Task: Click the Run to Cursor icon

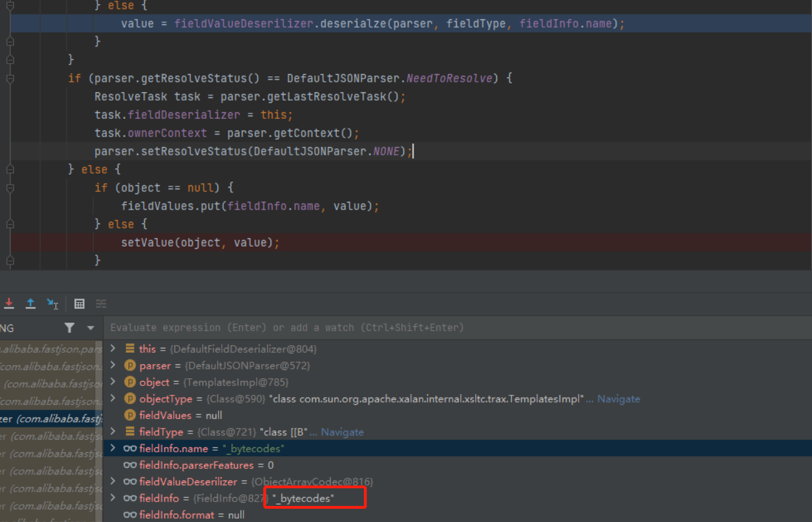Action: pyautogui.click(x=53, y=304)
